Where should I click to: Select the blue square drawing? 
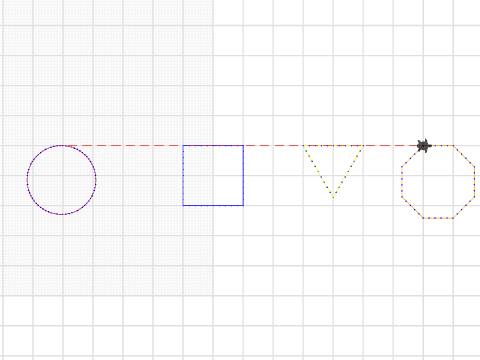[213, 175]
